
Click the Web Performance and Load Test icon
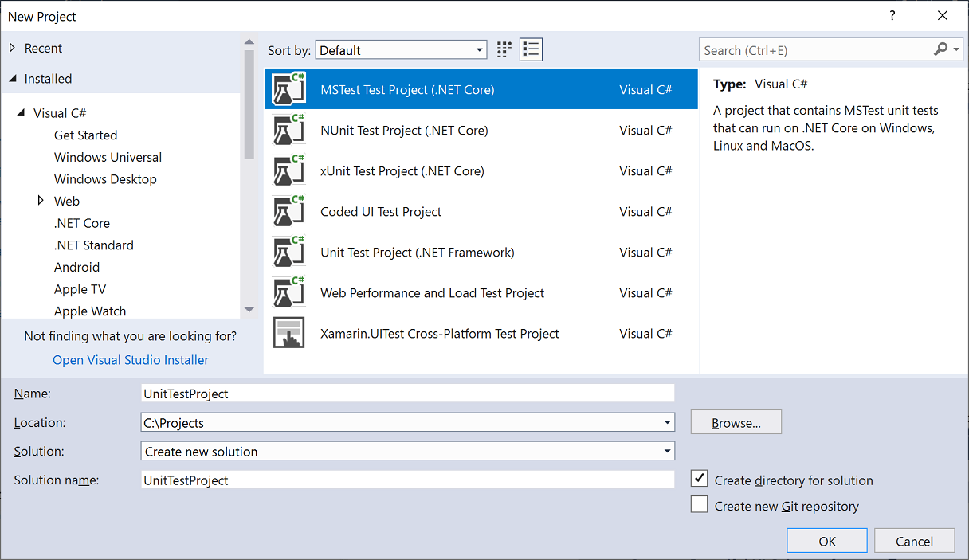coord(288,292)
